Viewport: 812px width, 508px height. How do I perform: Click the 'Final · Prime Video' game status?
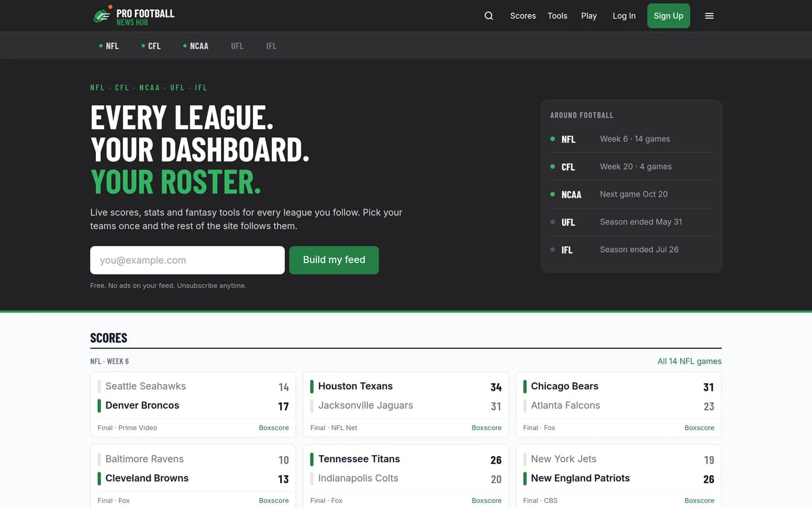[127, 428]
